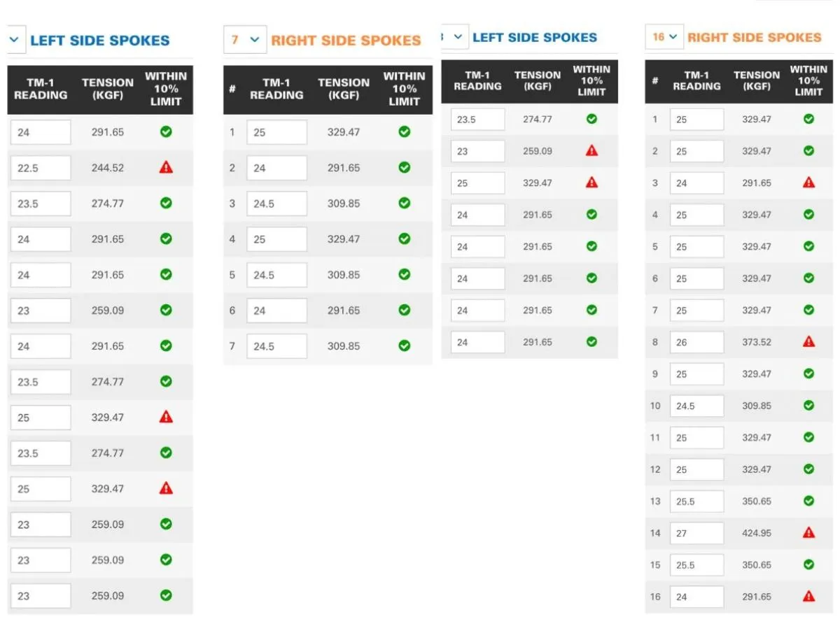The height and width of the screenshot is (640, 840).
Task: Open the cut-off dropdown at the far-left screen edge
Action: [16, 40]
